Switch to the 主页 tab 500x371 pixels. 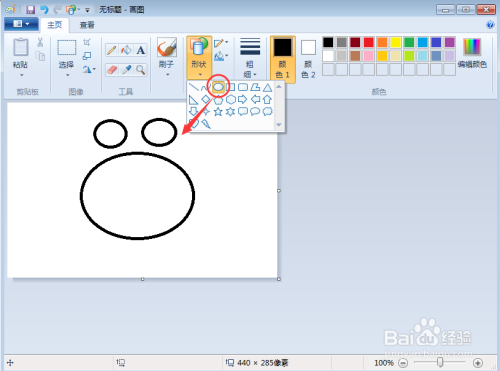point(55,25)
